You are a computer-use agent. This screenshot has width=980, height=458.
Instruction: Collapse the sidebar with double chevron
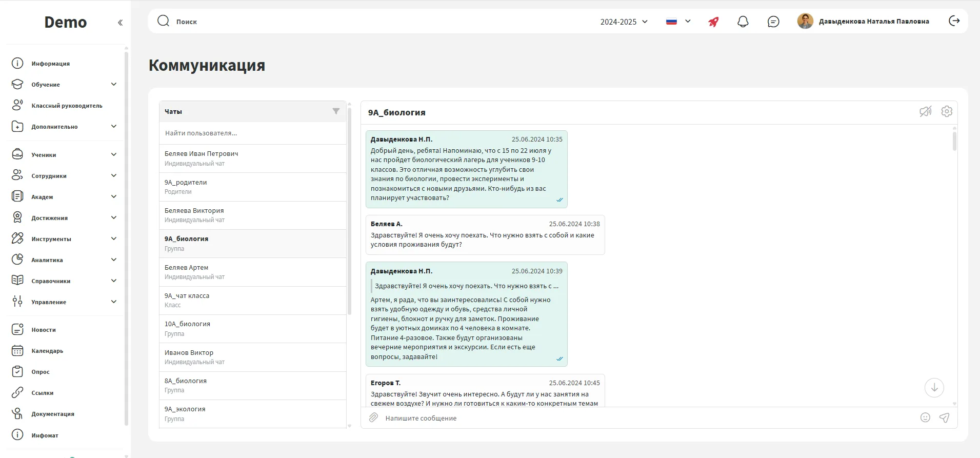(120, 23)
